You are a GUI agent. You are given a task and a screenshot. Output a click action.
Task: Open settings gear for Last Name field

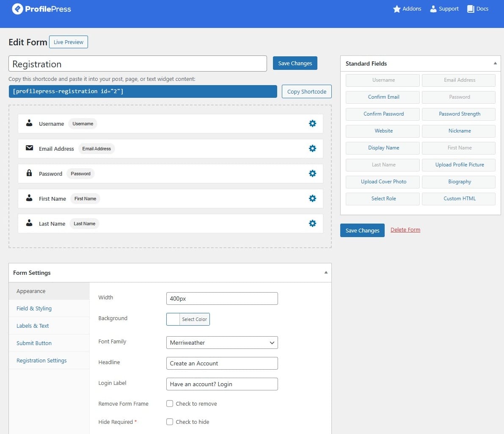pyautogui.click(x=312, y=223)
